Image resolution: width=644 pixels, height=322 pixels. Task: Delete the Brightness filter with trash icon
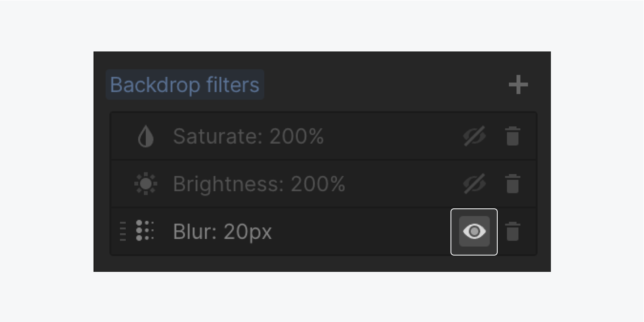point(513,184)
